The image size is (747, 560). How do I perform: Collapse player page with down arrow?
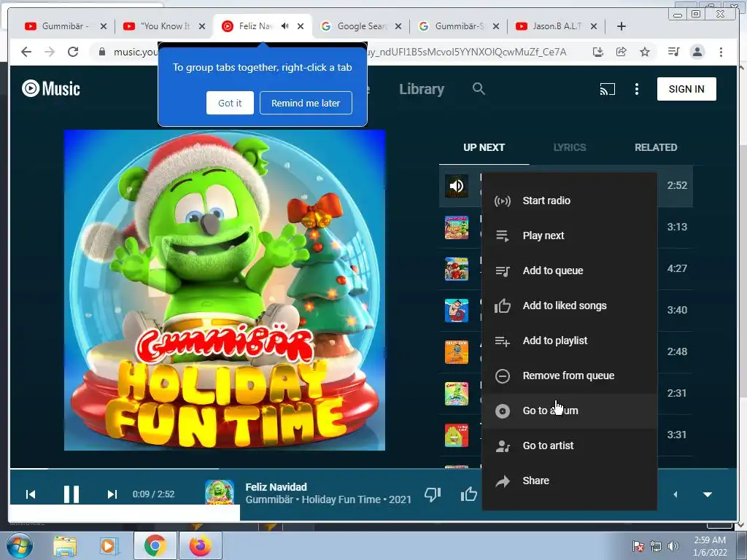tap(708, 494)
